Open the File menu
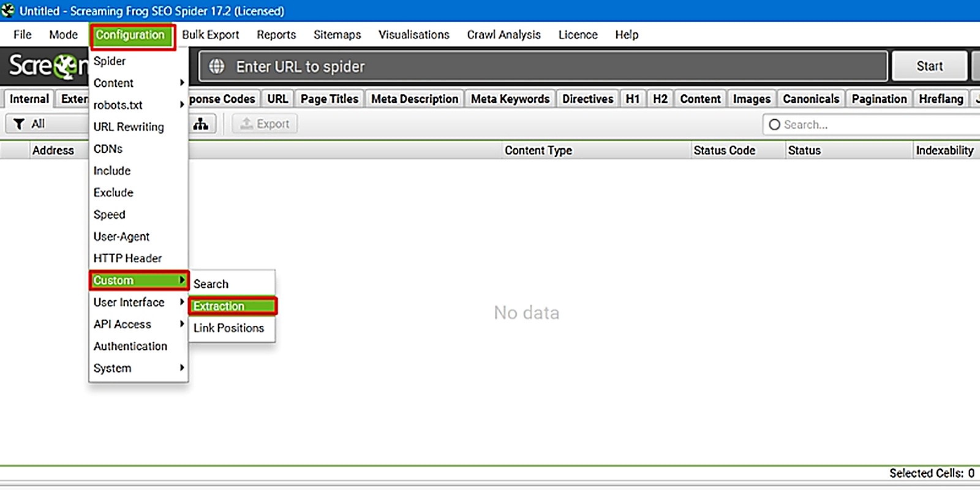 click(x=23, y=35)
